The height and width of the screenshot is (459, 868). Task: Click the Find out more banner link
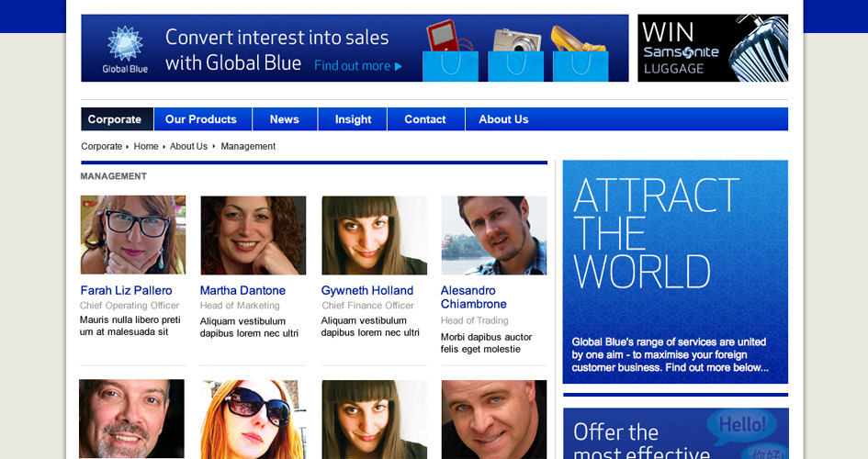tap(358, 66)
